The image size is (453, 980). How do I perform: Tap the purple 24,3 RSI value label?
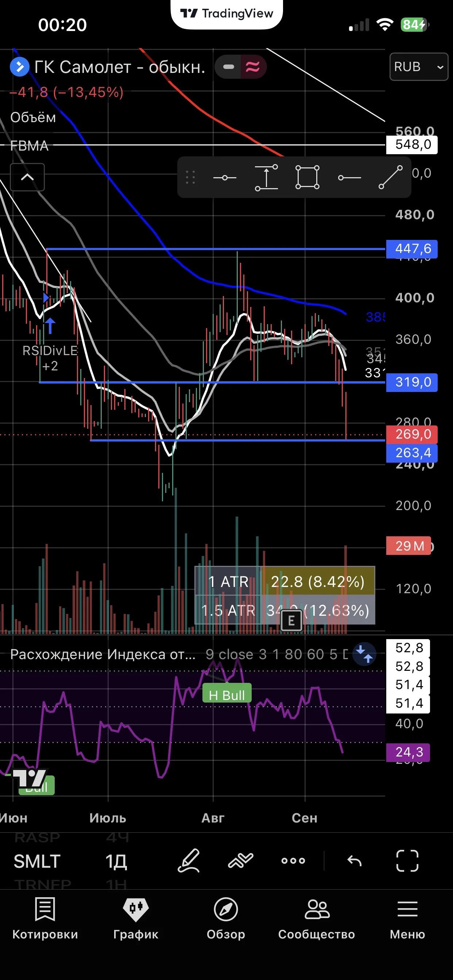tap(408, 752)
